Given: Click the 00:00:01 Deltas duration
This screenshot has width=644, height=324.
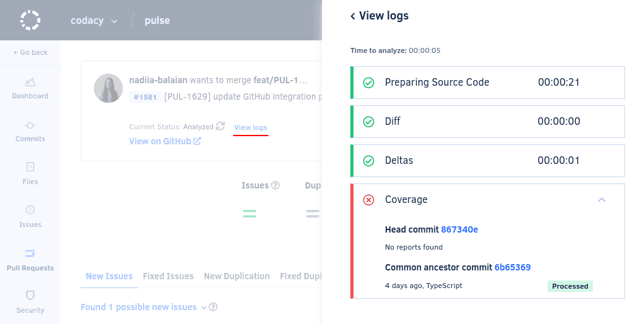Looking at the screenshot, I should coord(558,160).
